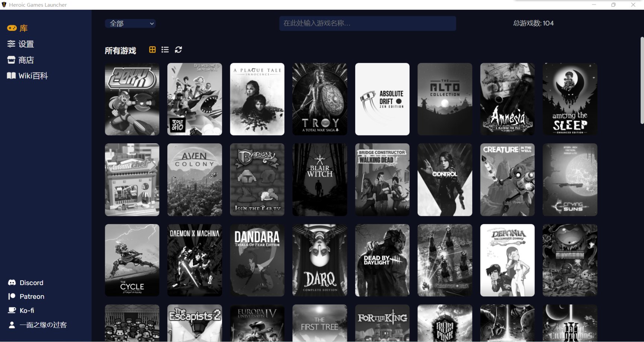The image size is (644, 342).
Task: Open user account 一面之缘の过客
Action: coord(38,325)
